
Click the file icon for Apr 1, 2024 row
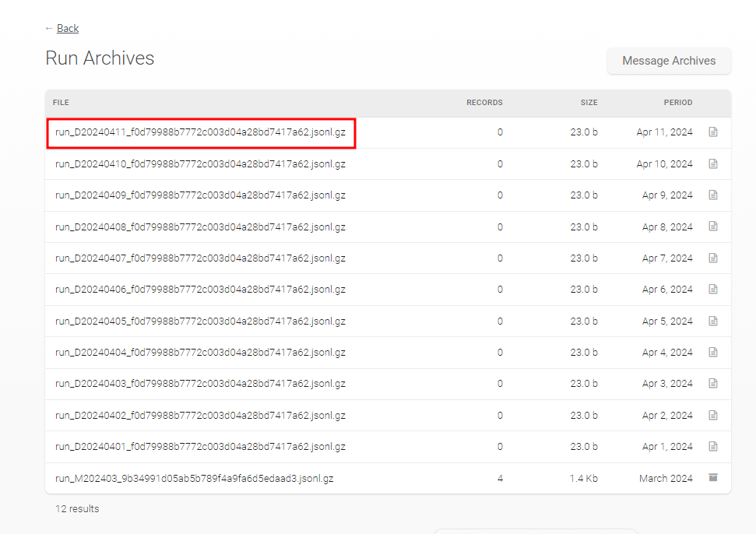712,447
